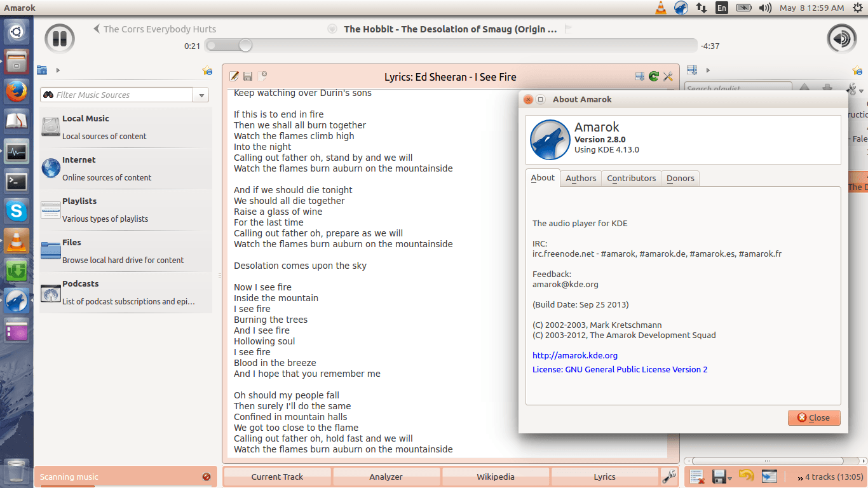Click the Local Music drive icon

(x=51, y=126)
